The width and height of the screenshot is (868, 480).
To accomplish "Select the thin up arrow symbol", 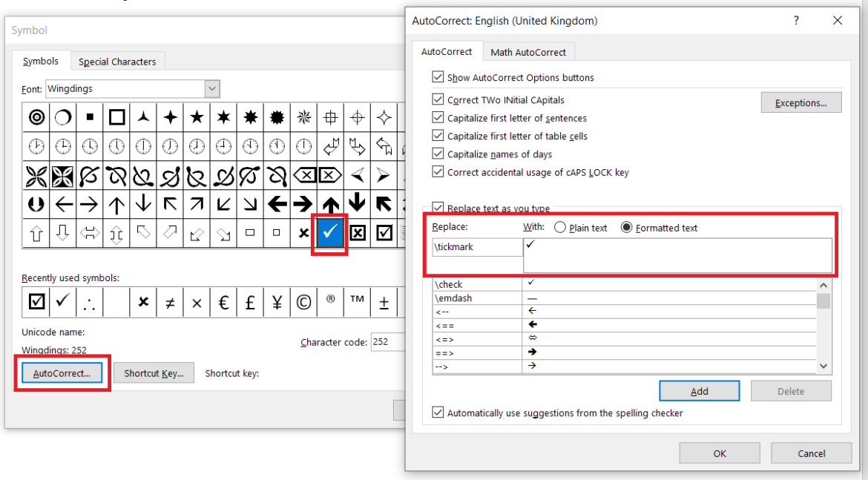I will [x=116, y=204].
